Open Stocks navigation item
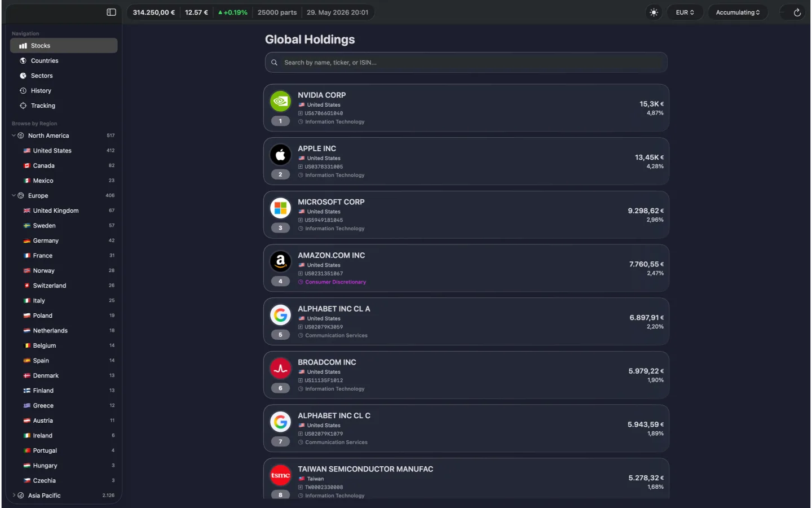 coord(64,46)
